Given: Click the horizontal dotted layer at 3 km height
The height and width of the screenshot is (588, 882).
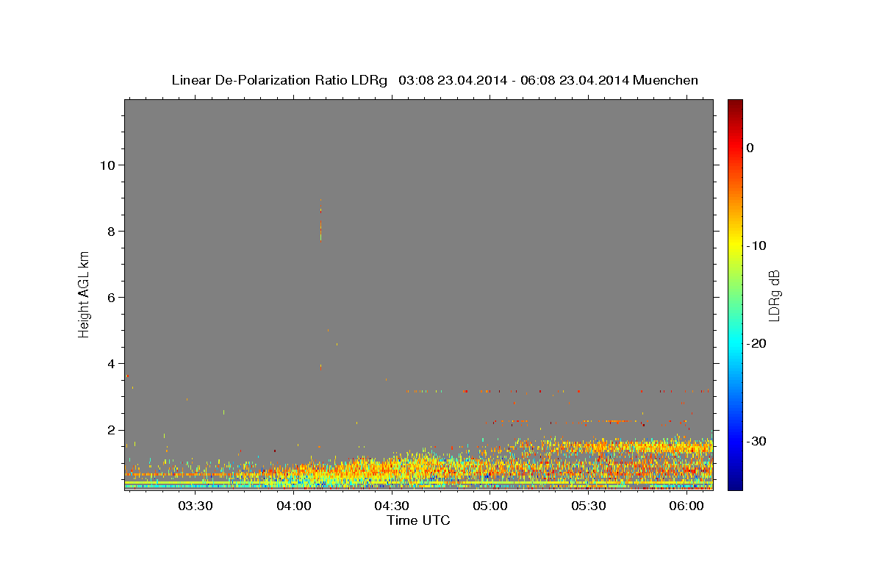Looking at the screenshot, I should [559, 391].
